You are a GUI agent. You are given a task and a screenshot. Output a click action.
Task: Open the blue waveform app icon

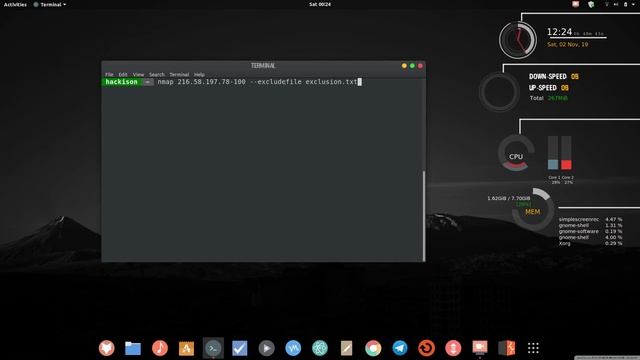click(x=293, y=348)
